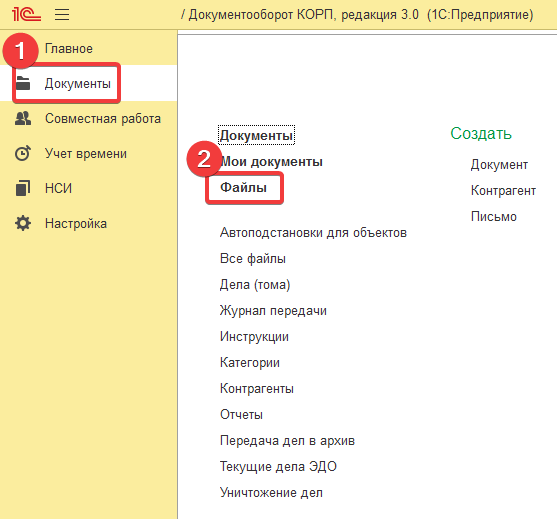Image resolution: width=557 pixels, height=519 pixels.
Task: Select Главное in the sidebar
Action: [69, 48]
